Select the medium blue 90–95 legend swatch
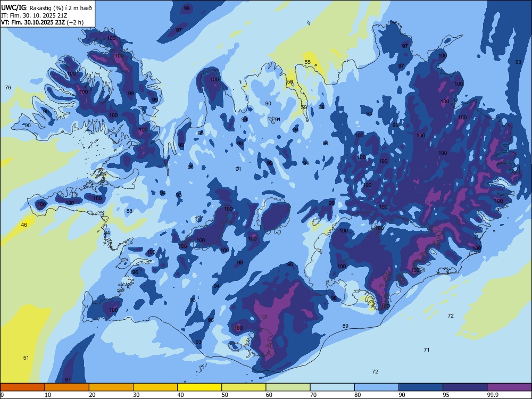 (x=421, y=387)
